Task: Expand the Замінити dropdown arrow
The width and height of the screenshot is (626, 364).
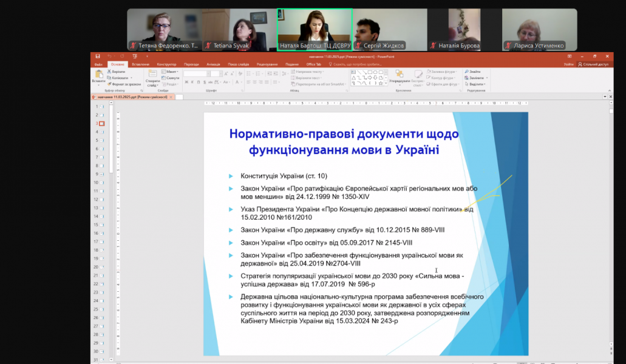Action: point(487,78)
